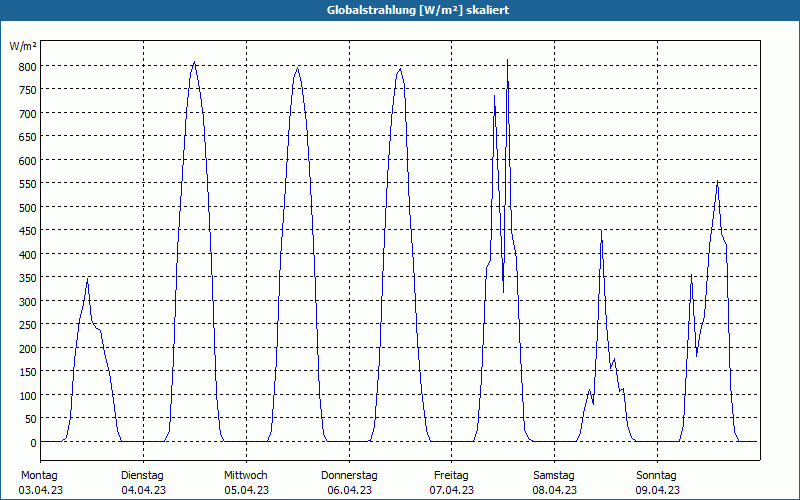Click the 750 value on the y-axis
The height and width of the screenshot is (500, 800).
28,90
